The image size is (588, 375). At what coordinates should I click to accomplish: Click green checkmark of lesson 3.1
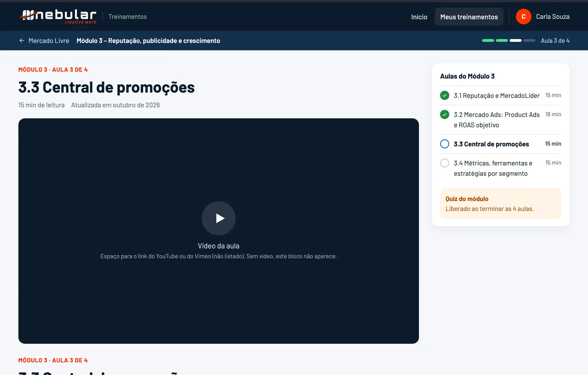(x=445, y=96)
